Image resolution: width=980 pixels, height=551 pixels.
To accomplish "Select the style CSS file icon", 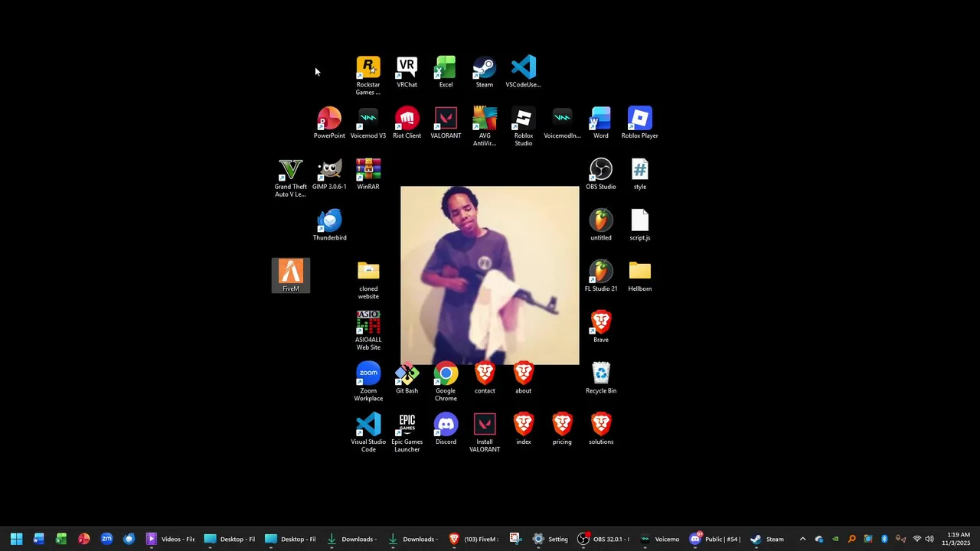I will pos(640,174).
